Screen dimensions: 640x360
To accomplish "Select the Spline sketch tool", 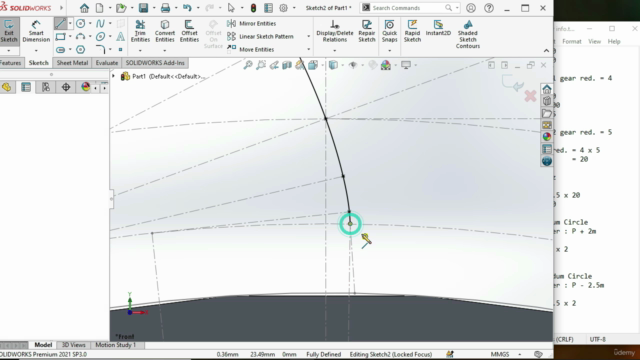I will click(x=100, y=24).
